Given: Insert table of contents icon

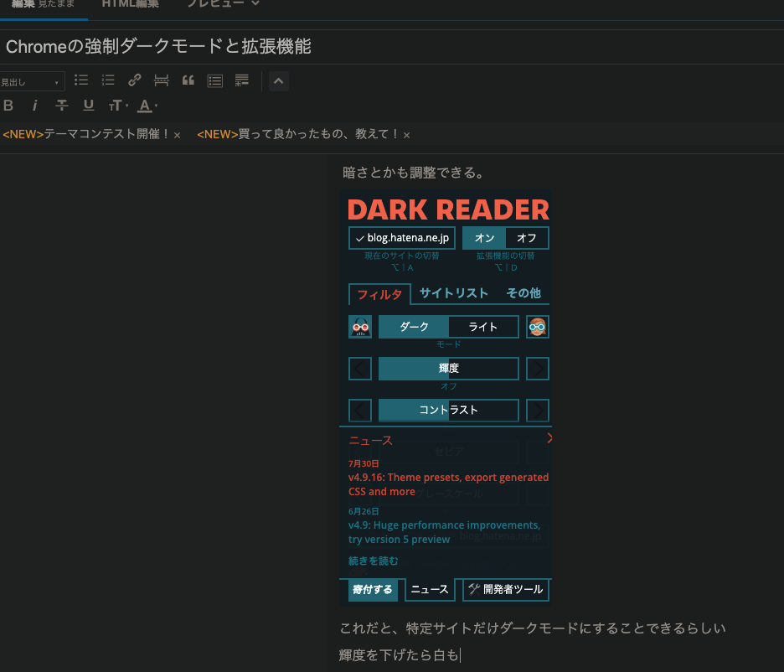Looking at the screenshot, I should click(215, 80).
